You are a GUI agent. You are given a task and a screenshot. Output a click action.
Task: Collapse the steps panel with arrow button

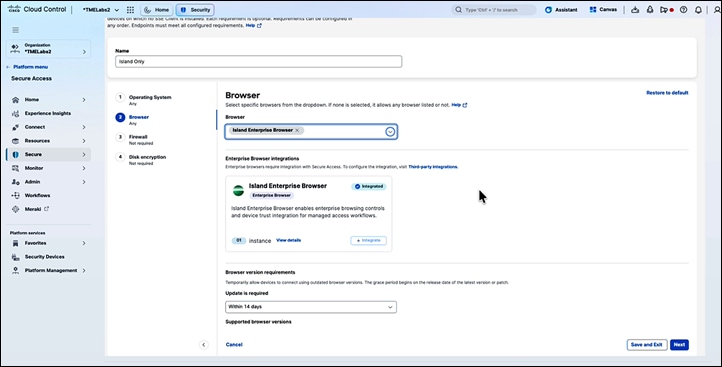(204, 345)
